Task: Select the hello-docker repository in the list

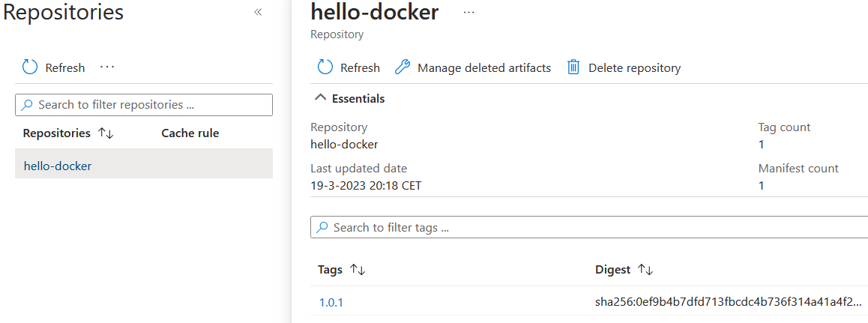Action: pyautogui.click(x=58, y=166)
